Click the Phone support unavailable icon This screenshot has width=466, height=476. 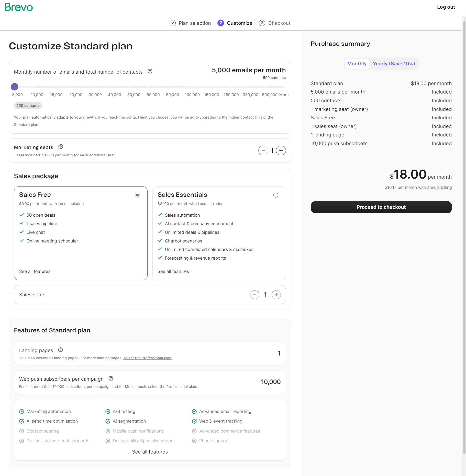[194, 441]
